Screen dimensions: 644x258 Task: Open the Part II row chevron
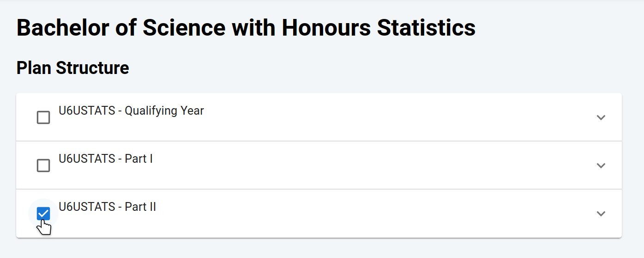(x=601, y=214)
